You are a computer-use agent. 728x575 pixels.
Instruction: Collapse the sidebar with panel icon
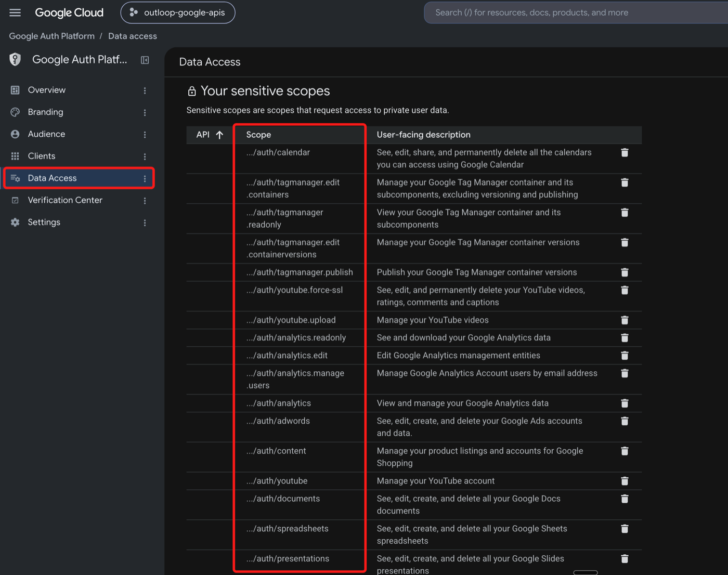point(145,60)
